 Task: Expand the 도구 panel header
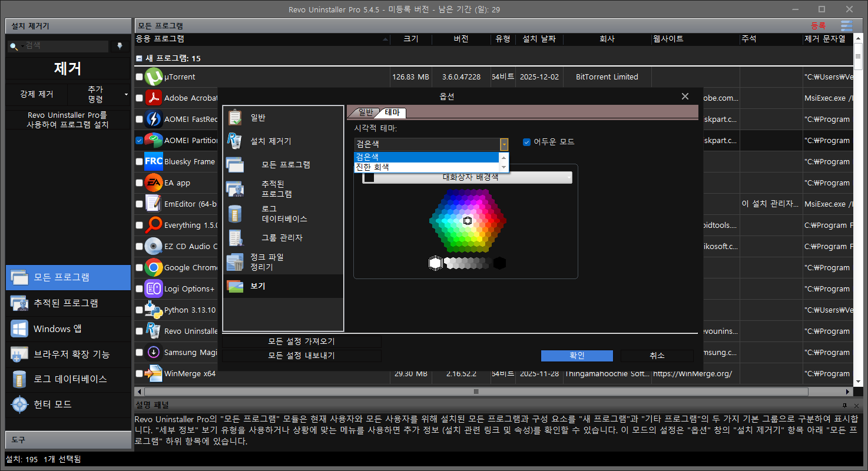coord(68,440)
